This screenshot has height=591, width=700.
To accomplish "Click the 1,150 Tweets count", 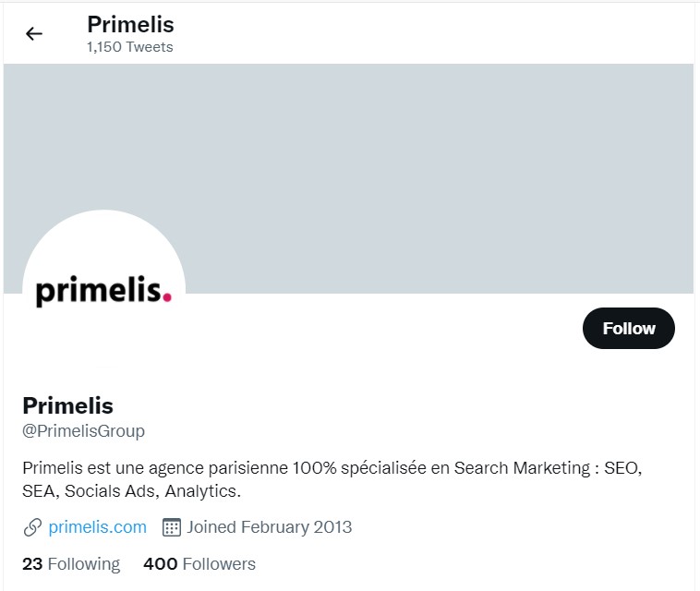I will 130,47.
